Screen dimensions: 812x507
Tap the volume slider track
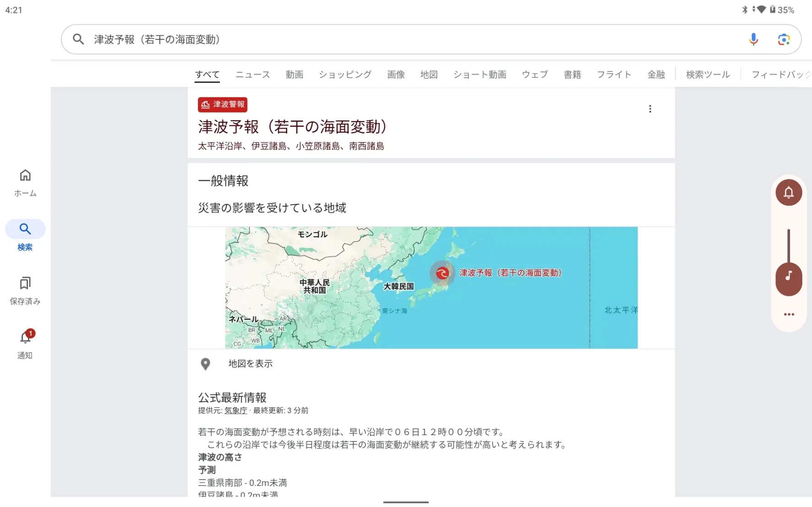[789, 246]
